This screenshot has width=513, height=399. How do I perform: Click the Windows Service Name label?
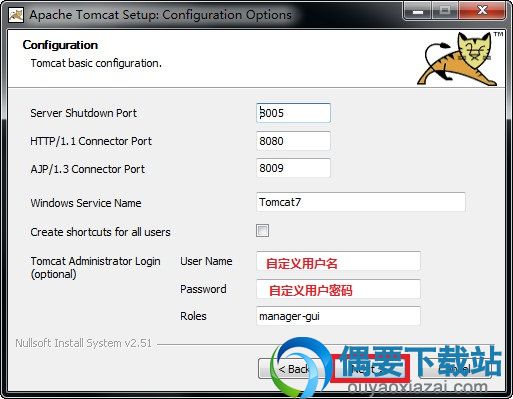tap(86, 203)
